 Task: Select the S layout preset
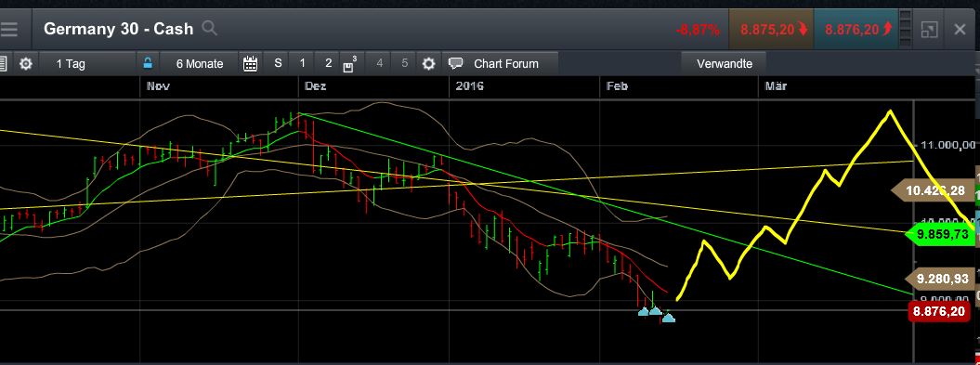[x=278, y=63]
